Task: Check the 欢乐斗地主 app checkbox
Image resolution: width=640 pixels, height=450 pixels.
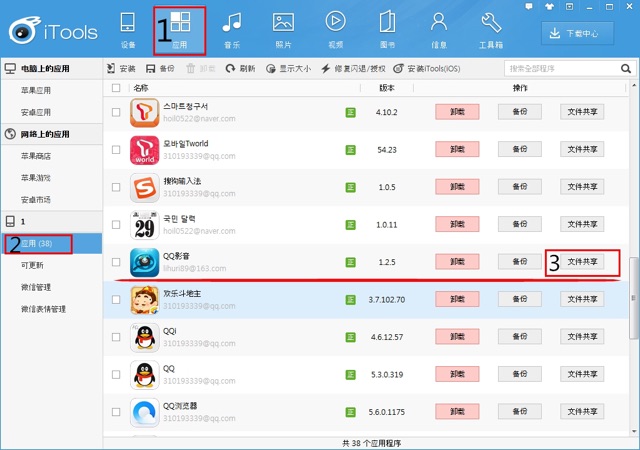Action: coord(116,299)
